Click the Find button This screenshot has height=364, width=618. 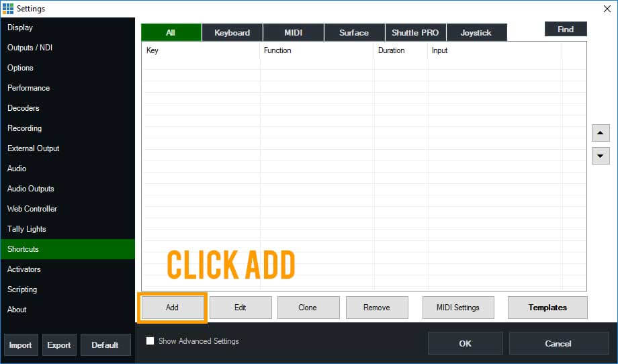click(566, 29)
